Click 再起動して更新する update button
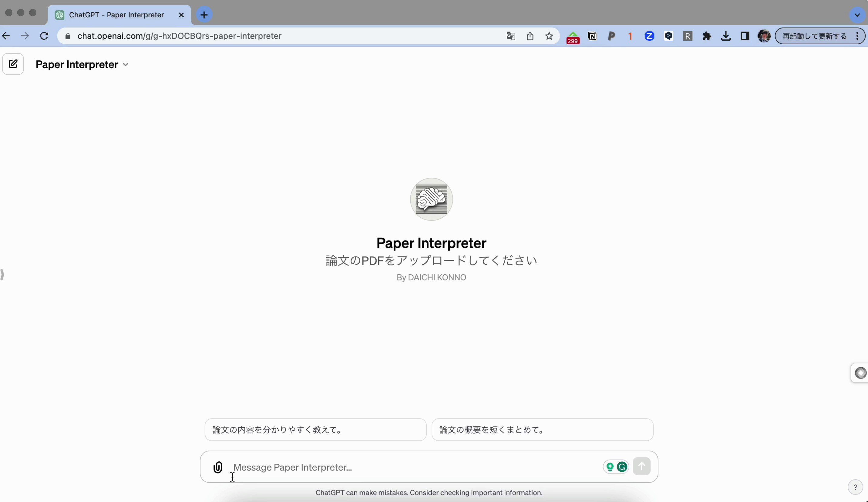 click(814, 36)
